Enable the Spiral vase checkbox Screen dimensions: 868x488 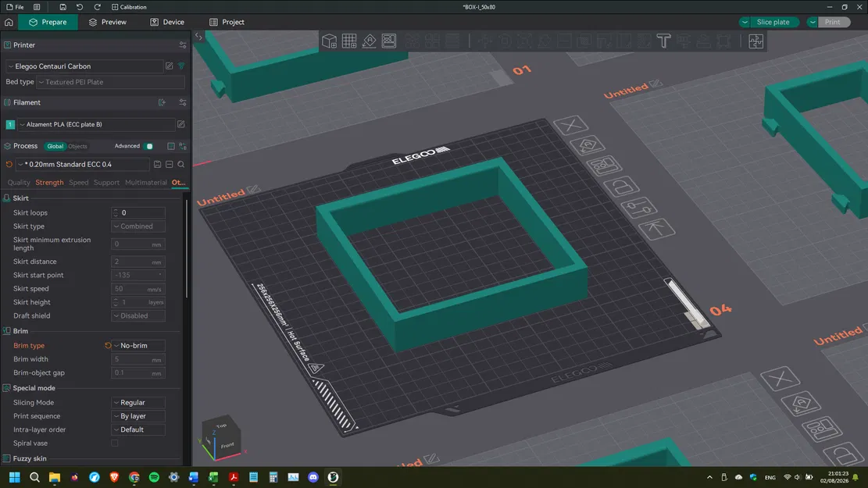click(115, 443)
